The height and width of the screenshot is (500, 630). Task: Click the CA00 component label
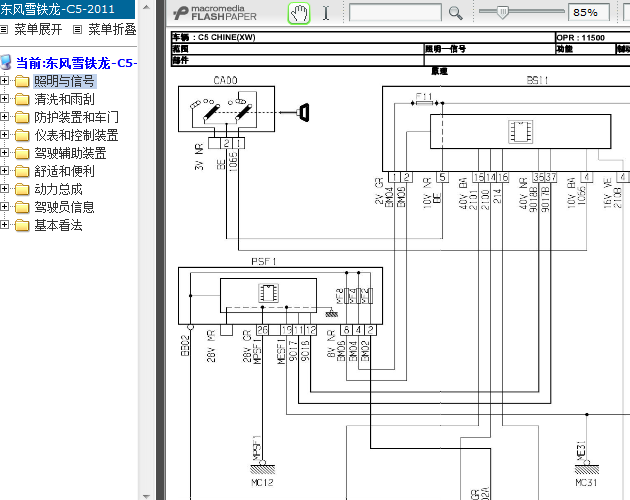pyautogui.click(x=225, y=80)
